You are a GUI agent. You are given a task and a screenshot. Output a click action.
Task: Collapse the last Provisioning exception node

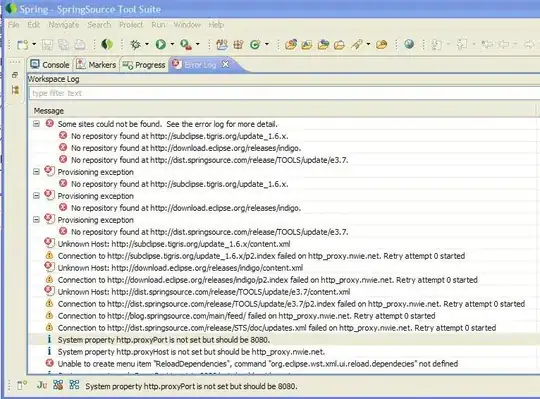click(37, 219)
